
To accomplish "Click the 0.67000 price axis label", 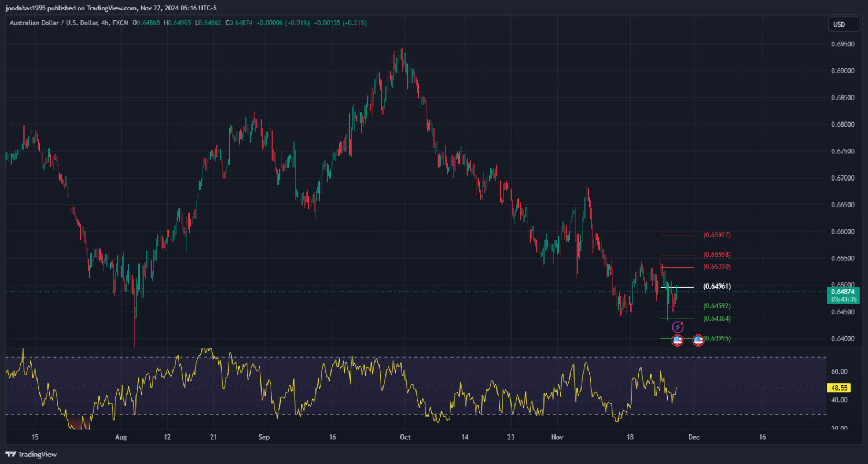I will click(842, 178).
